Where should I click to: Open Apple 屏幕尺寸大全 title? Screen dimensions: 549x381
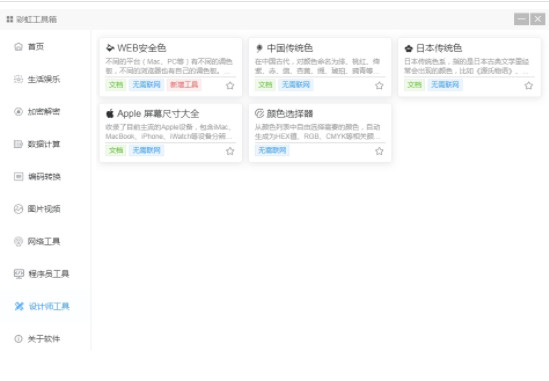tap(158, 113)
